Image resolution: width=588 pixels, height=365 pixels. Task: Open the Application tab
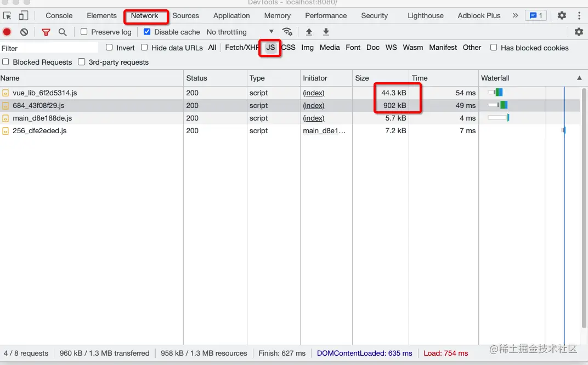pyautogui.click(x=231, y=15)
